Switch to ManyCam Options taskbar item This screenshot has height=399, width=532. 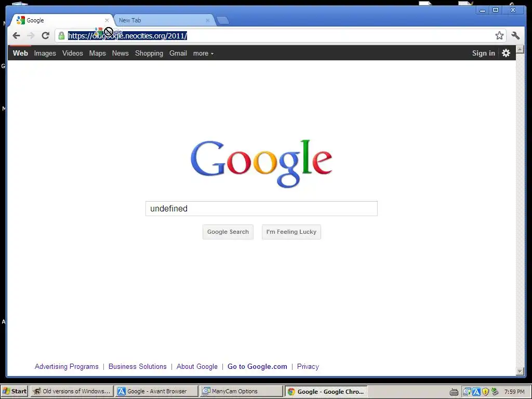(241, 391)
